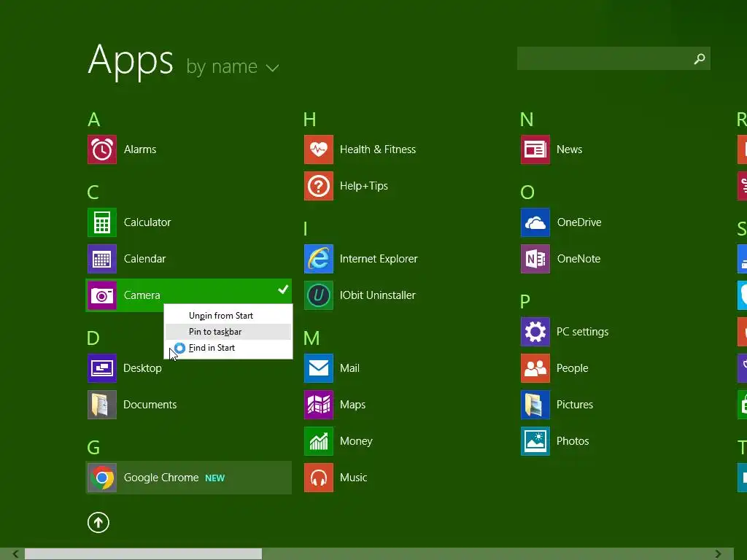The height and width of the screenshot is (560, 747).
Task: Launch Google Chrome icon
Action: (x=102, y=478)
